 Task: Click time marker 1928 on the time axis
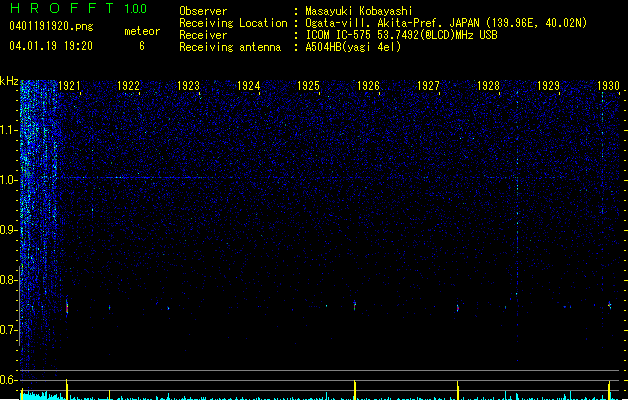coord(489,86)
